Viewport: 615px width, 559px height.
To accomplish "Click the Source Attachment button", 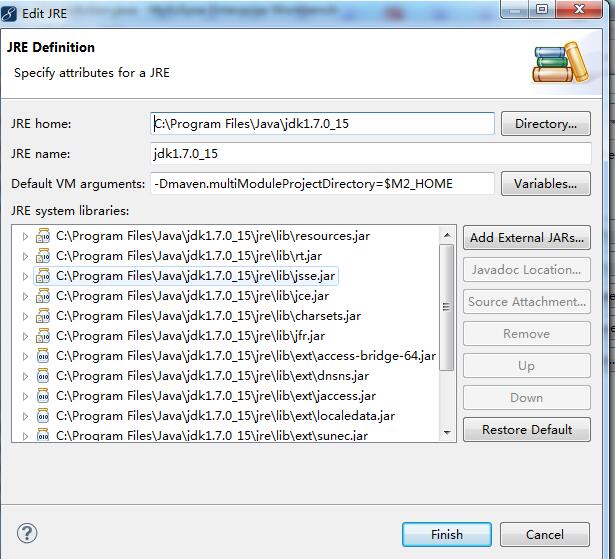I will [x=527, y=302].
